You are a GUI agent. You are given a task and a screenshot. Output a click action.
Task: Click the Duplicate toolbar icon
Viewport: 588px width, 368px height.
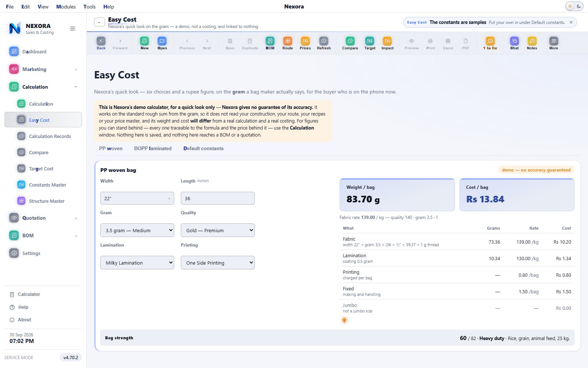click(250, 43)
